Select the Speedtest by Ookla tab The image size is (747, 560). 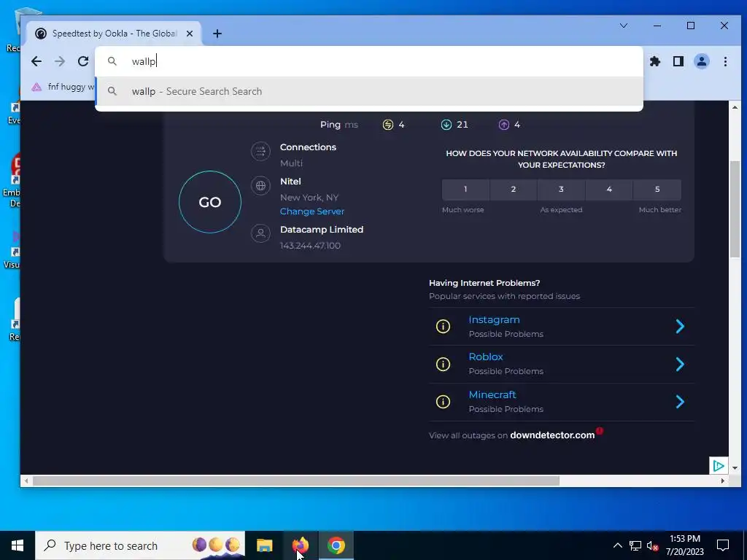115,34
